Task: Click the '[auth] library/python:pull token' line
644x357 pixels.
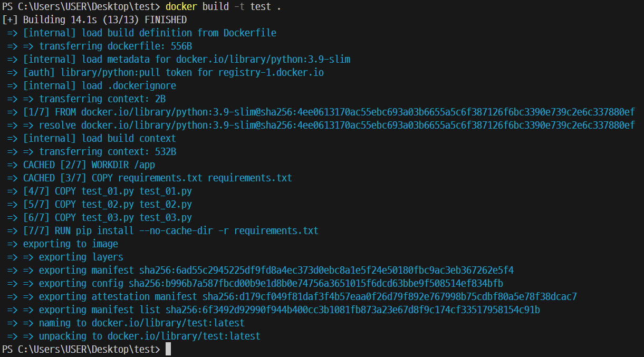Action: click(166, 73)
